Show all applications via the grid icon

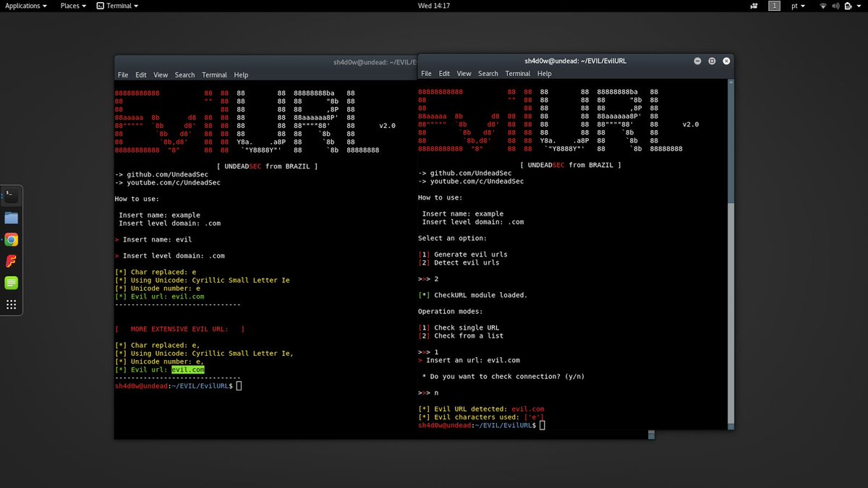point(11,304)
